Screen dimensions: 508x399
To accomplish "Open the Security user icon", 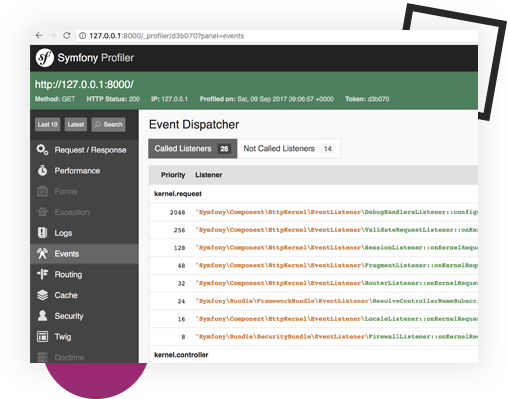I will [x=42, y=316].
